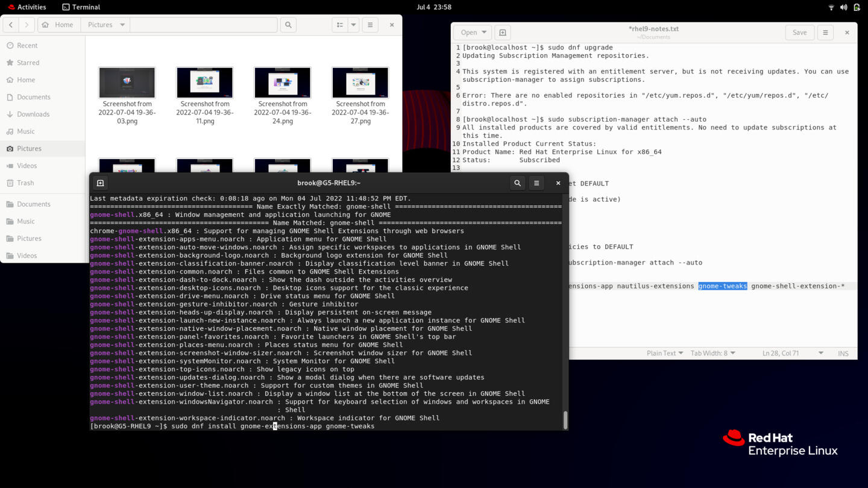Open lower Documents bookmark in sidebar
This screenshot has width=868, height=488.
(x=43, y=204)
